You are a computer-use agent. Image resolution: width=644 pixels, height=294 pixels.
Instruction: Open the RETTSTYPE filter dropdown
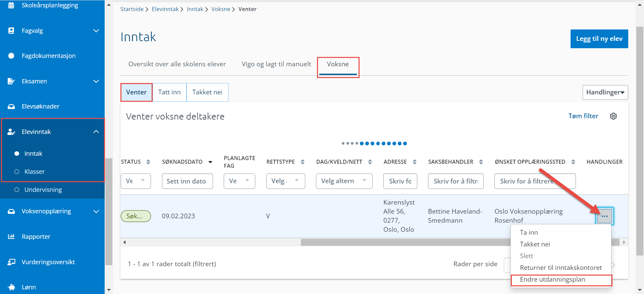point(286,181)
